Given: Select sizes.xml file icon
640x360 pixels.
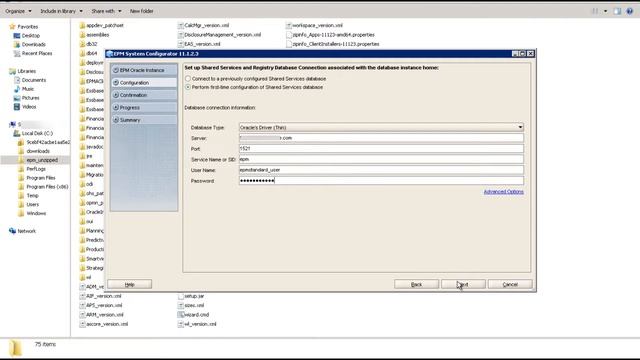Looking at the screenshot, I should click(180, 305).
